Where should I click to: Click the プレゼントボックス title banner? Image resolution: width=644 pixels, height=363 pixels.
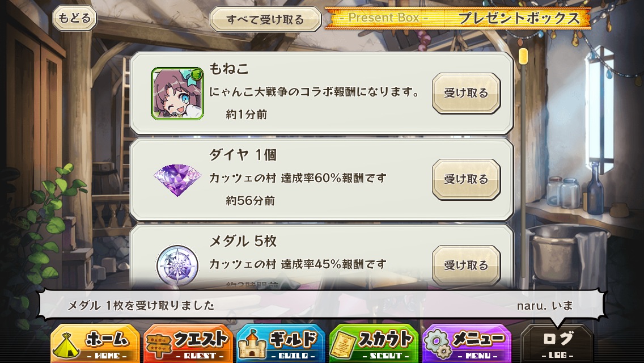click(x=457, y=18)
